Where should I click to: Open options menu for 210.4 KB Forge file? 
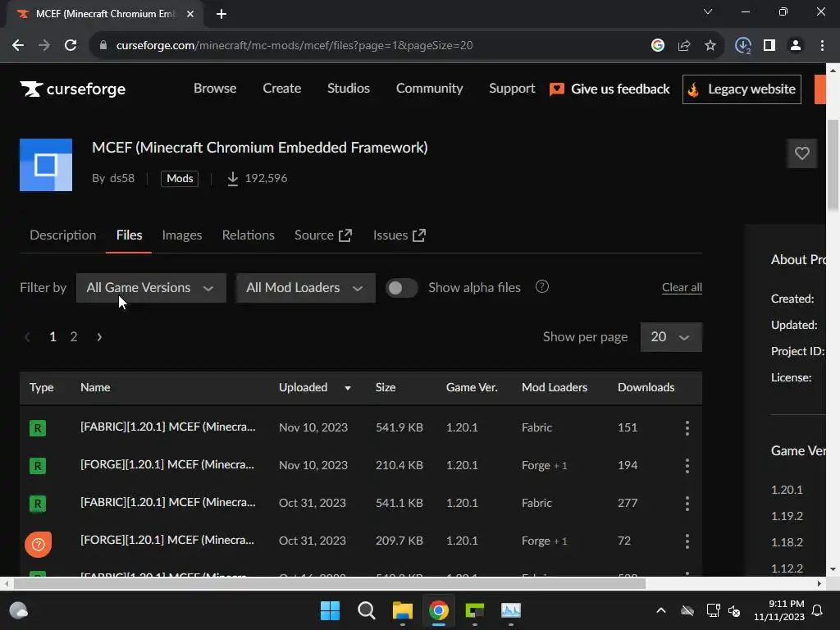(x=687, y=465)
